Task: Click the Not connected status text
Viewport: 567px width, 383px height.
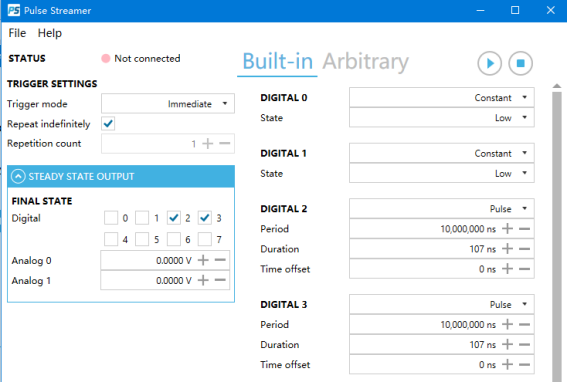Action: coord(147,58)
